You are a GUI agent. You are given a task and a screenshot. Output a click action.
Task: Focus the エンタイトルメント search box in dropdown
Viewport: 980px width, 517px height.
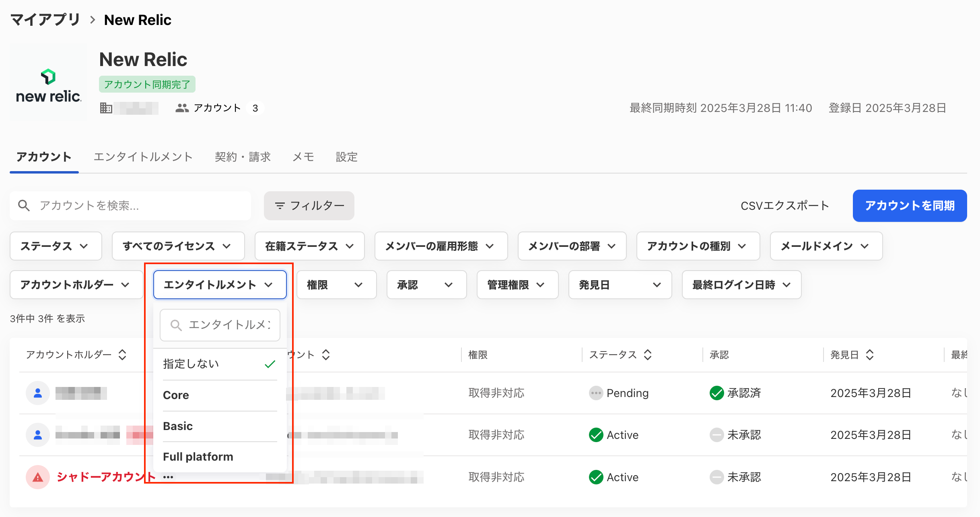click(220, 325)
